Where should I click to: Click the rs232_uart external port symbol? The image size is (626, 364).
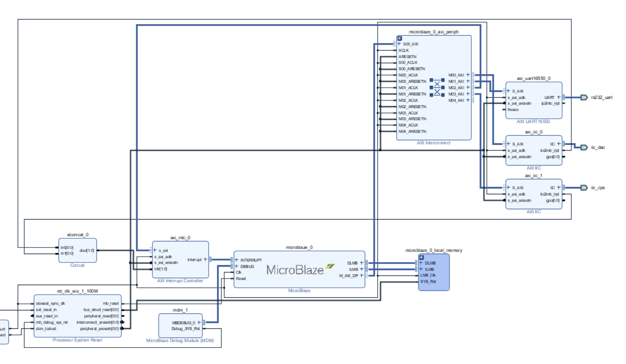click(584, 97)
